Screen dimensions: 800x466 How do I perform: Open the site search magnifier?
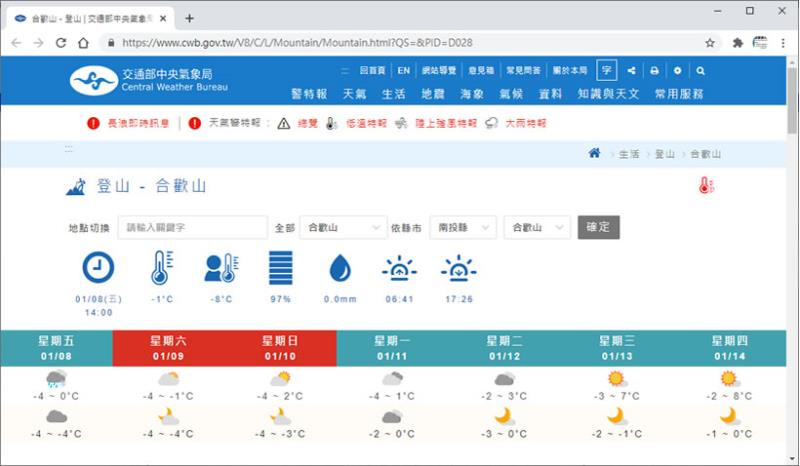click(701, 71)
